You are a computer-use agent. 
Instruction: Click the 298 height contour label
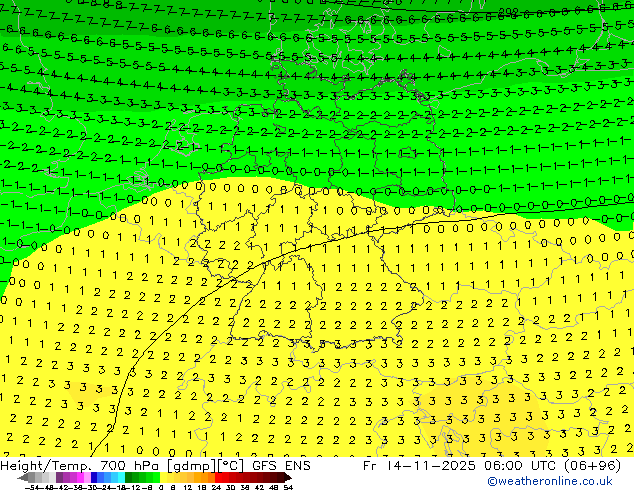click(509, 12)
